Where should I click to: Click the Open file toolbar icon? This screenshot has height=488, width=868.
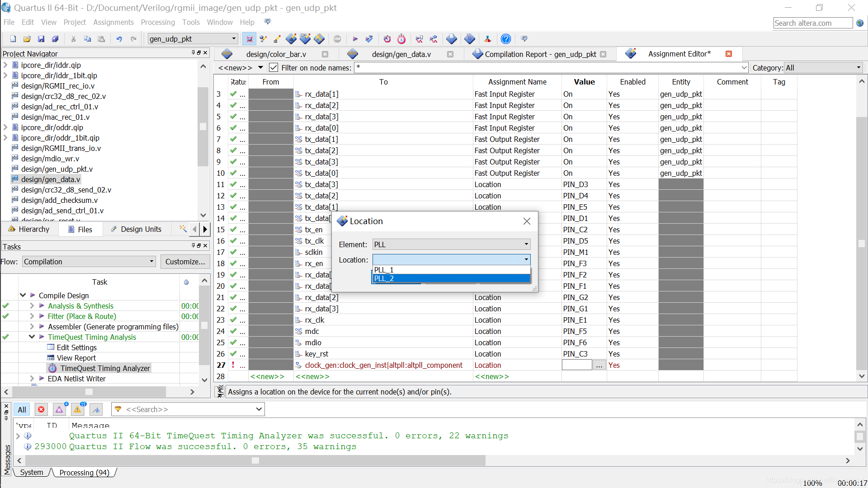[27, 39]
